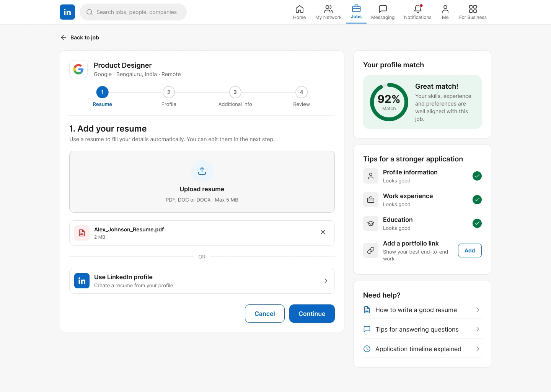Expand Application timeline explained chevron
This screenshot has height=392, width=551.
point(478,349)
